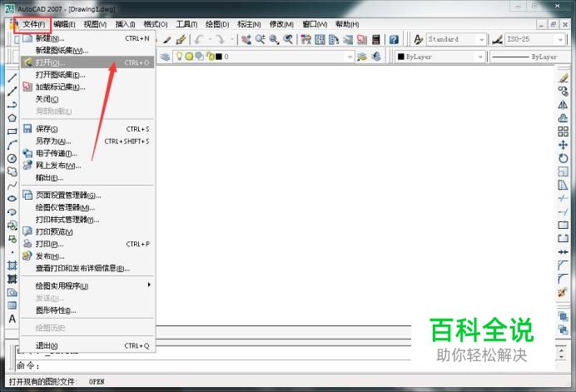The image size is (576, 392).
Task: Choose 电子传递(T)... menu item
Action: [87, 153]
